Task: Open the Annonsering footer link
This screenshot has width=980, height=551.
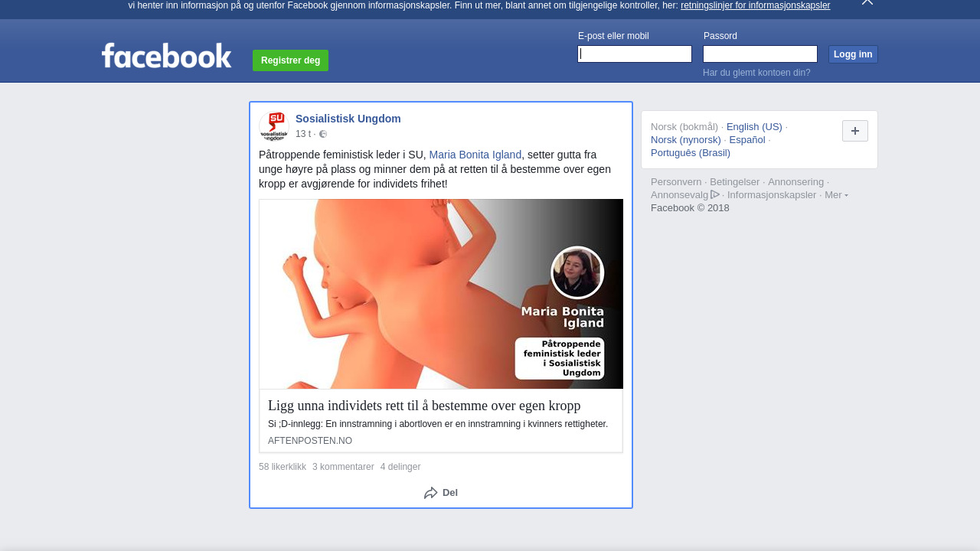Action: pyautogui.click(x=796, y=182)
